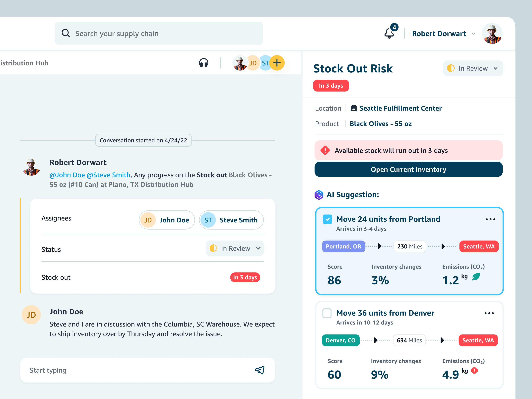Open In Review dropdown in Stock Out Risk header

[473, 68]
